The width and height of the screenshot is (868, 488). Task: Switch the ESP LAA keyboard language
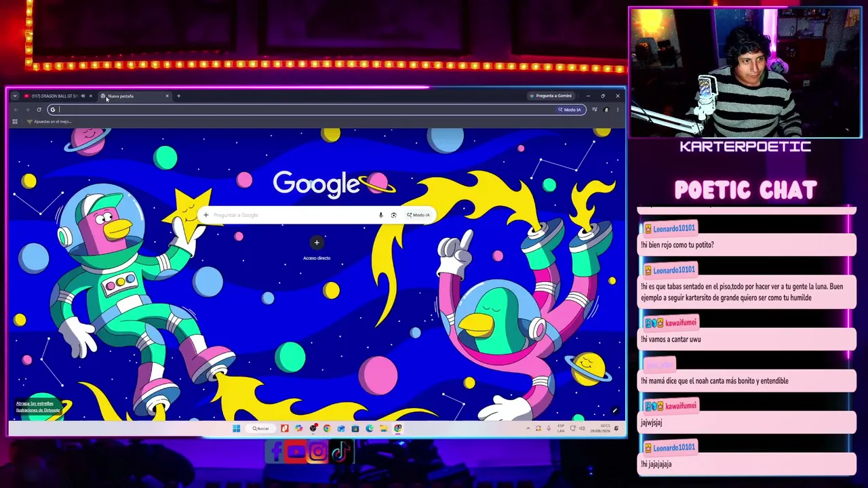click(x=561, y=428)
